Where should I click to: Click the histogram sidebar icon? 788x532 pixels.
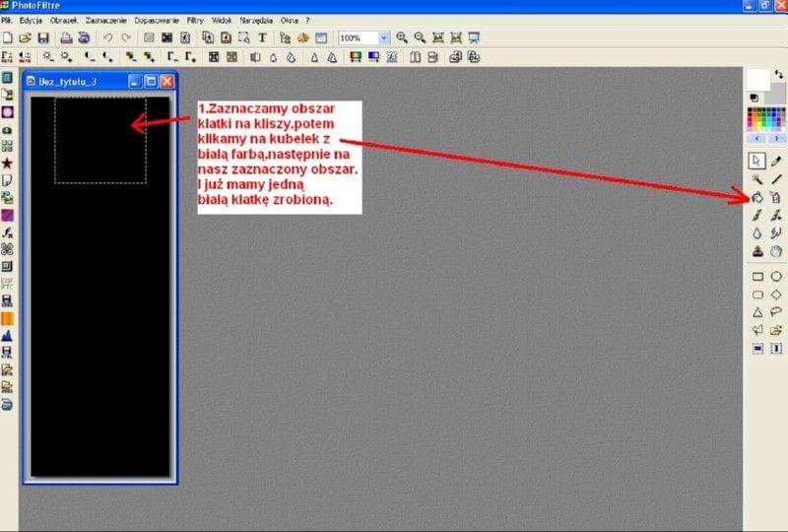pos(7,335)
